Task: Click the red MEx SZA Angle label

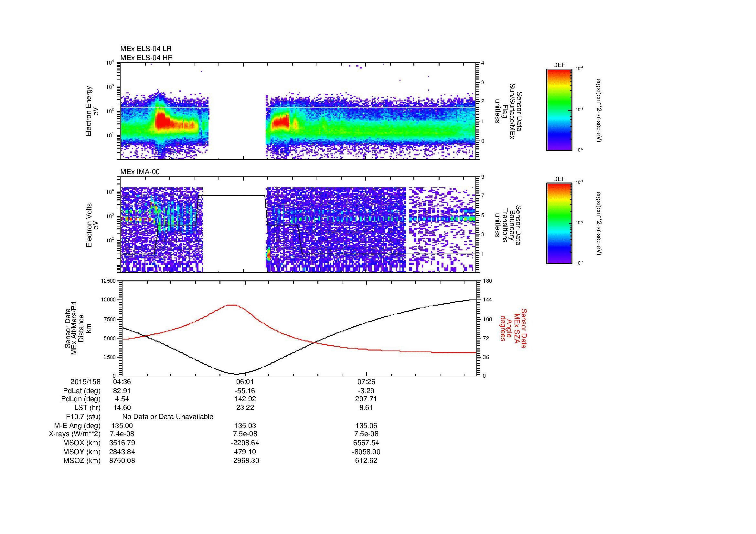Action: point(513,328)
